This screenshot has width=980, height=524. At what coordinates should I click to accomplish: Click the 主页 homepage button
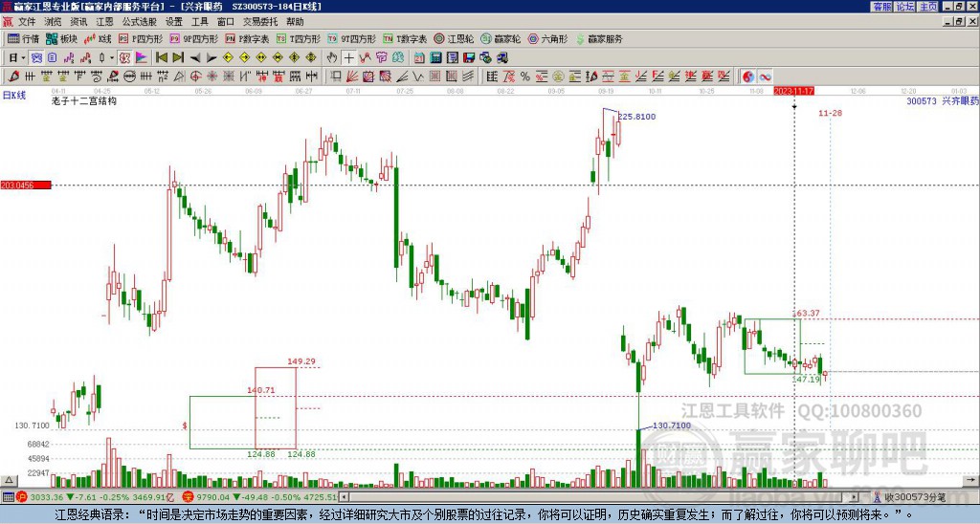(928, 7)
